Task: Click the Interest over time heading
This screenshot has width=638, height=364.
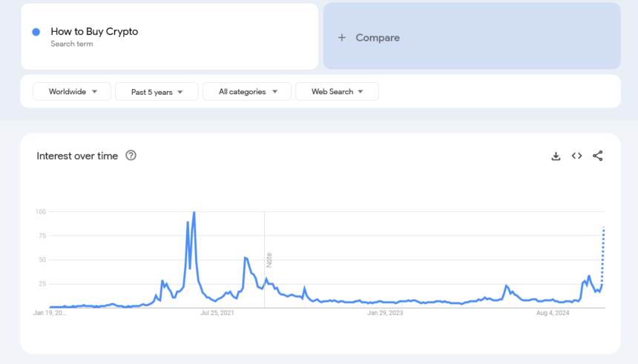Action: [x=77, y=156]
